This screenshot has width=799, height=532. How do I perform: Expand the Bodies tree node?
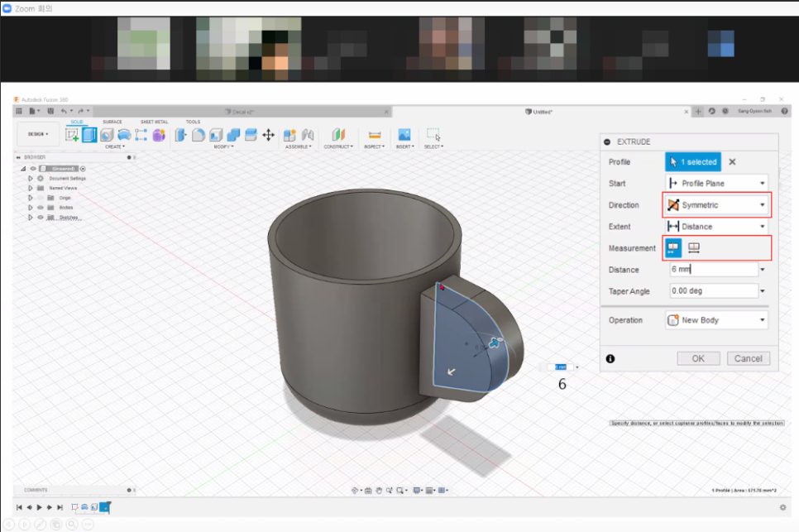(30, 208)
